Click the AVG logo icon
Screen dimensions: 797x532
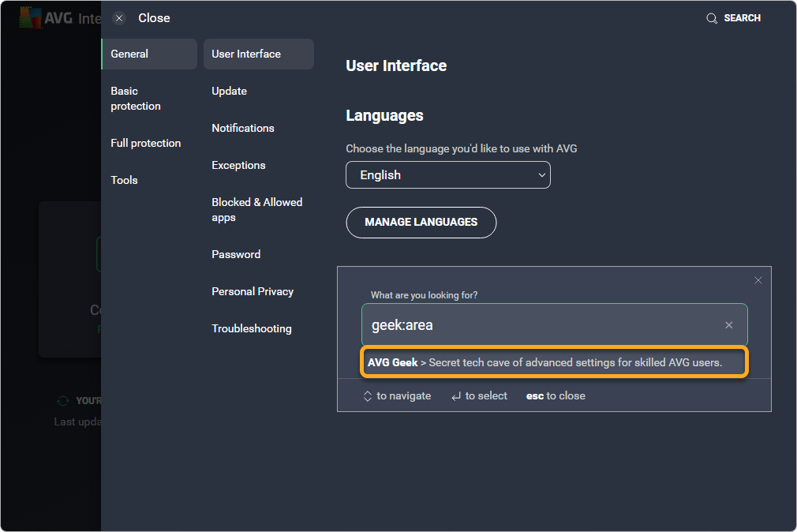click(31, 18)
